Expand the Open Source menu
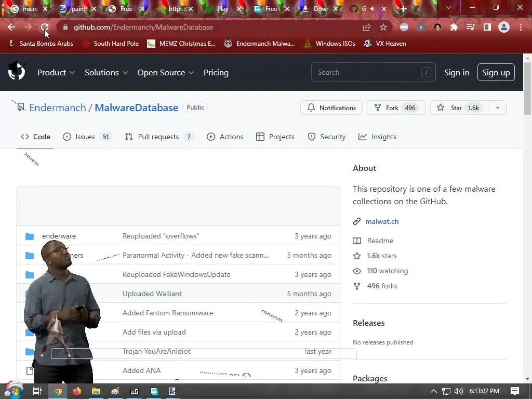 [x=166, y=73]
